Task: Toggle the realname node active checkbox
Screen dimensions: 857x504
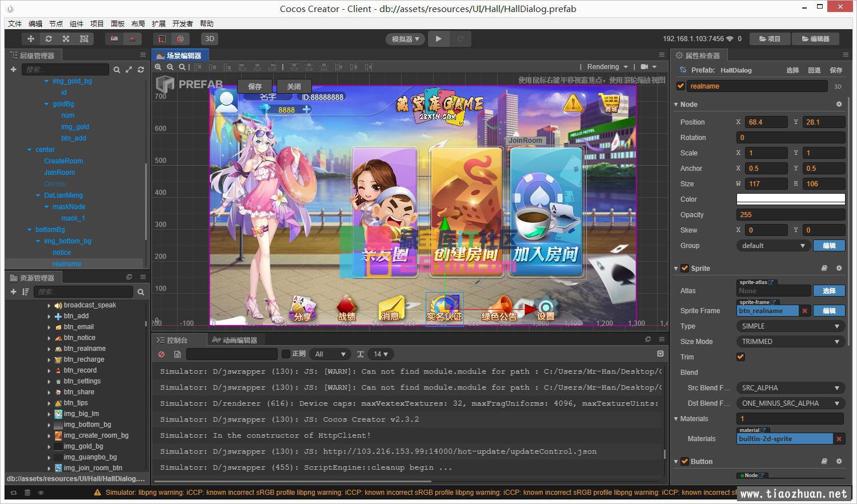Action: (x=680, y=86)
